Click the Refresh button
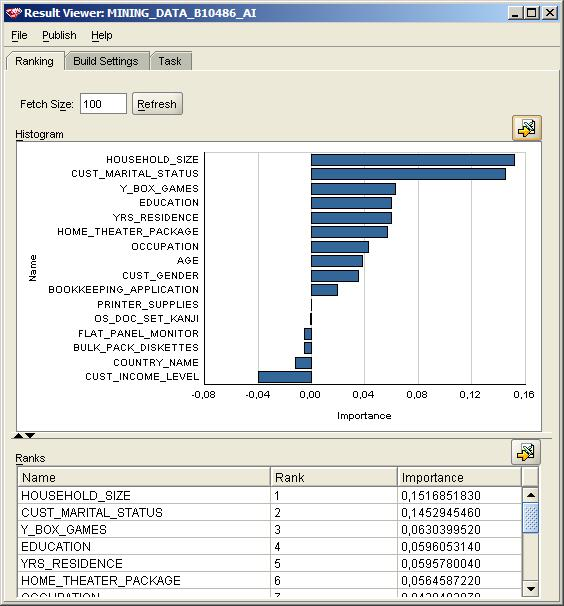Viewport: 564px width, 606px height. pyautogui.click(x=157, y=104)
